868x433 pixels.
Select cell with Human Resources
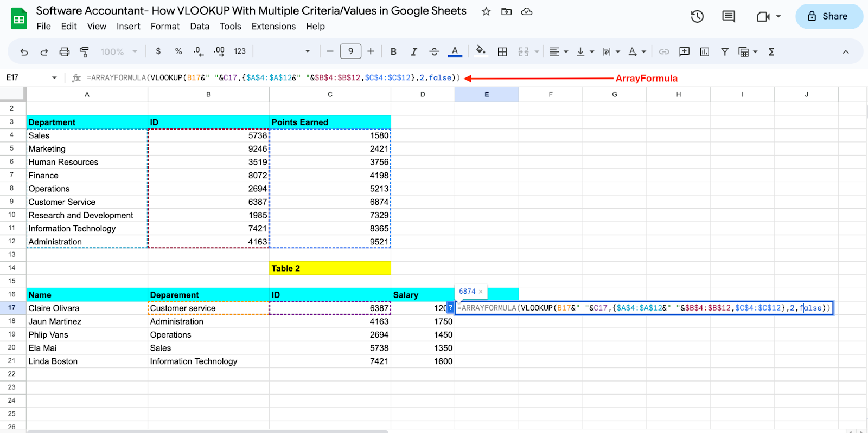[x=87, y=162]
